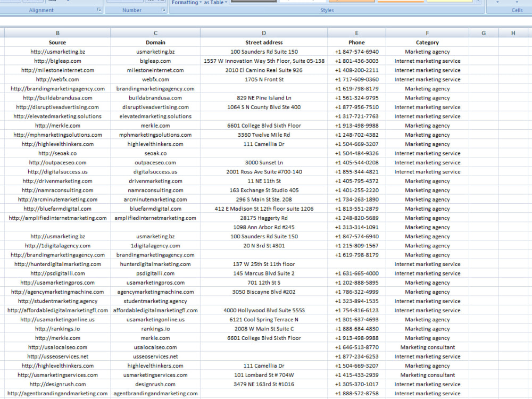Screen dimensions: 532x399
Task: Select column D header
Action: (x=264, y=33)
